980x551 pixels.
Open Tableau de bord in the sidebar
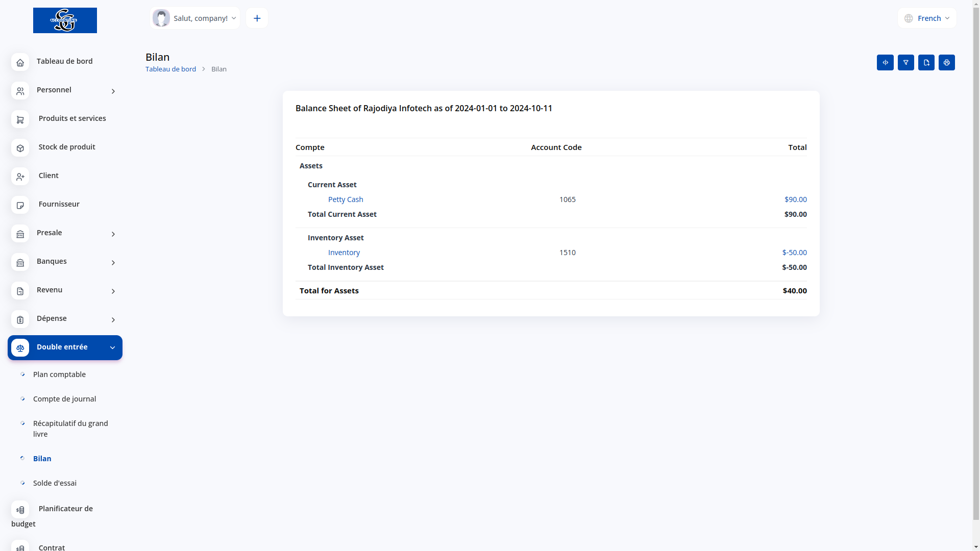[x=64, y=61]
